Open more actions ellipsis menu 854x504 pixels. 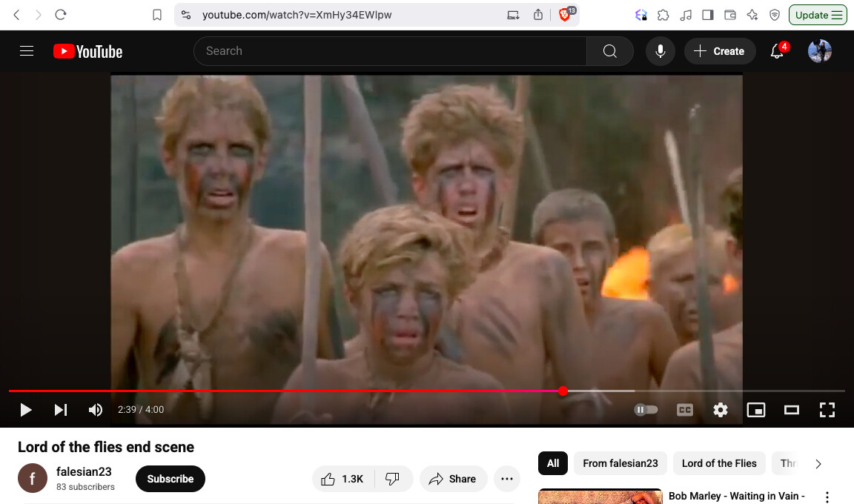pos(507,478)
